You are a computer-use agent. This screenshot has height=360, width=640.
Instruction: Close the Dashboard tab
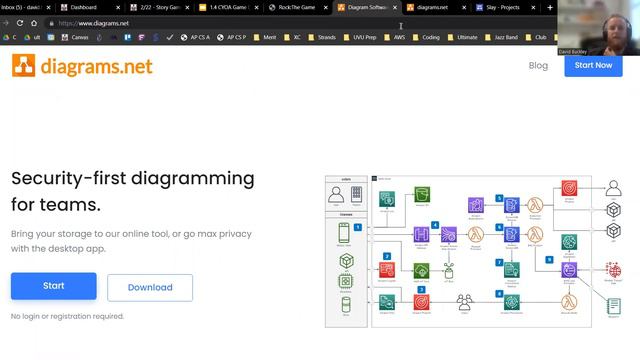coord(118,7)
